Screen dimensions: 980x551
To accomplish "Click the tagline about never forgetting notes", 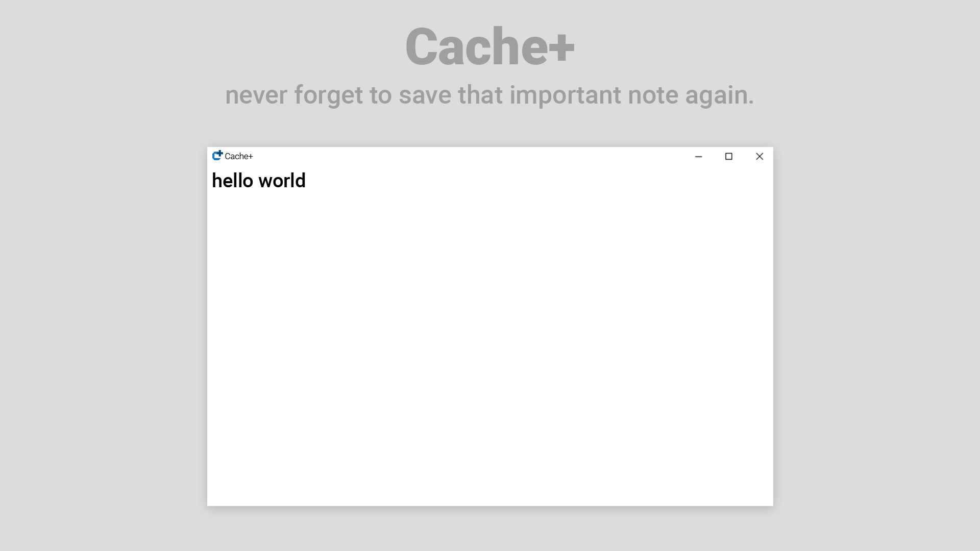I will click(x=489, y=95).
